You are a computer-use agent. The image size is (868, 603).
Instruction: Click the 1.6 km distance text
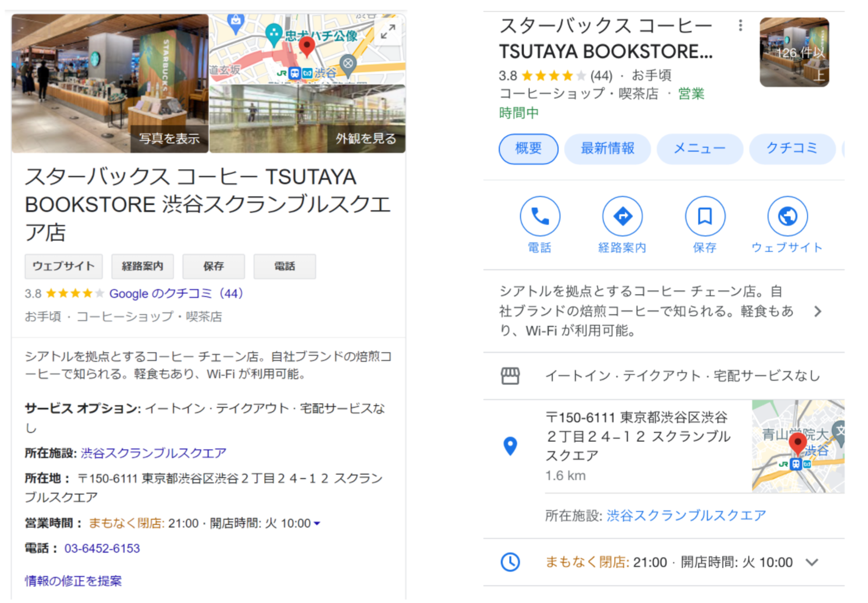[565, 476]
